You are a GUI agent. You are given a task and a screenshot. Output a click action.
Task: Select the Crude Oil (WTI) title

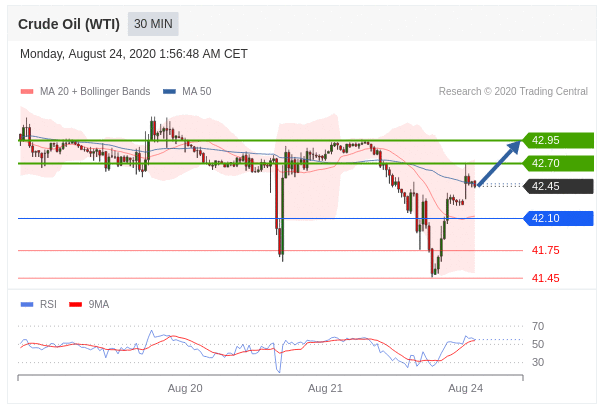click(x=69, y=24)
